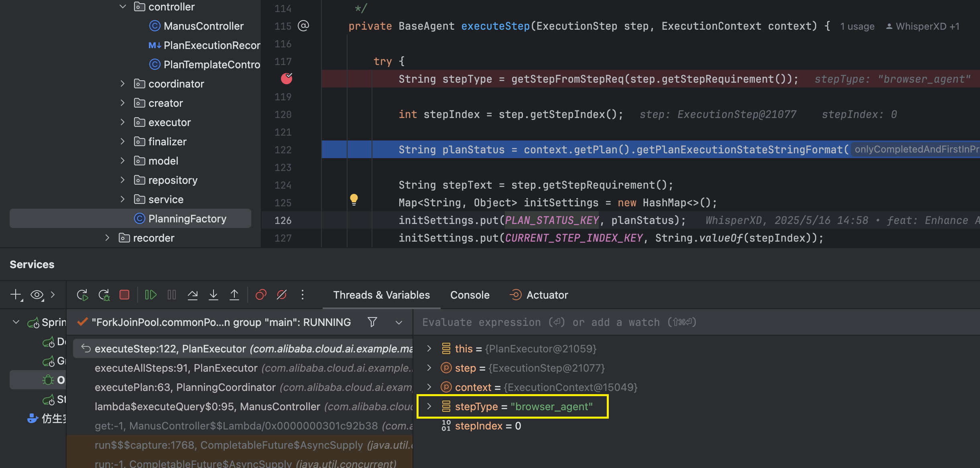
Task: Filter the thread frames list
Action: point(372,322)
